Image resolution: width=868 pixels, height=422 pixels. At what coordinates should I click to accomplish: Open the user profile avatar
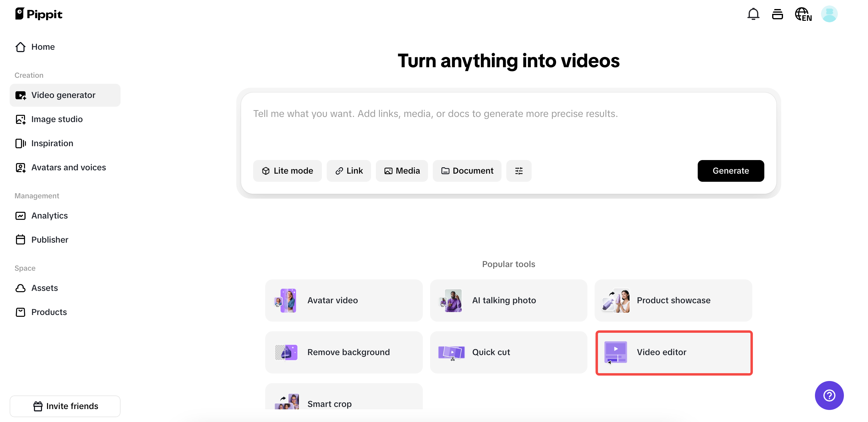point(829,14)
